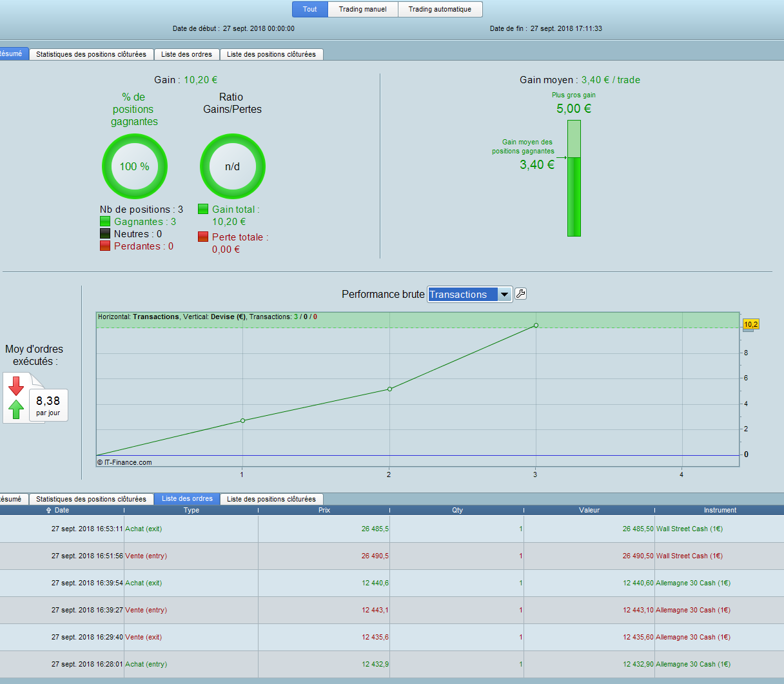This screenshot has height=684, width=784.
Task: Click the green Gagnantes legend square
Action: [x=105, y=222]
